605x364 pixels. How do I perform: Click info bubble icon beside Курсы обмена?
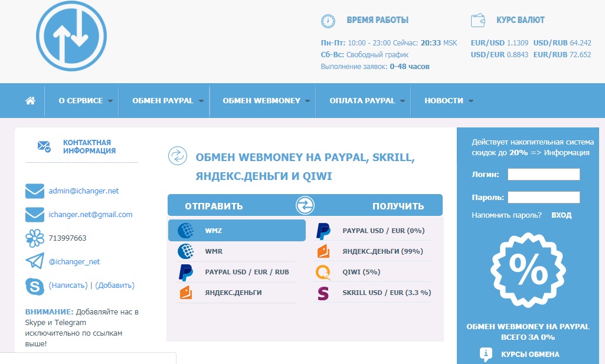(x=486, y=354)
